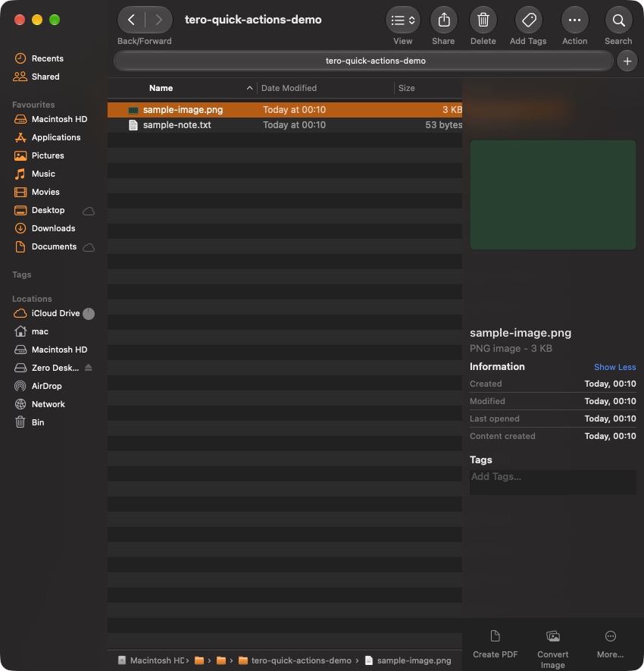
Task: Open Recents in the sidebar
Action: (x=47, y=58)
